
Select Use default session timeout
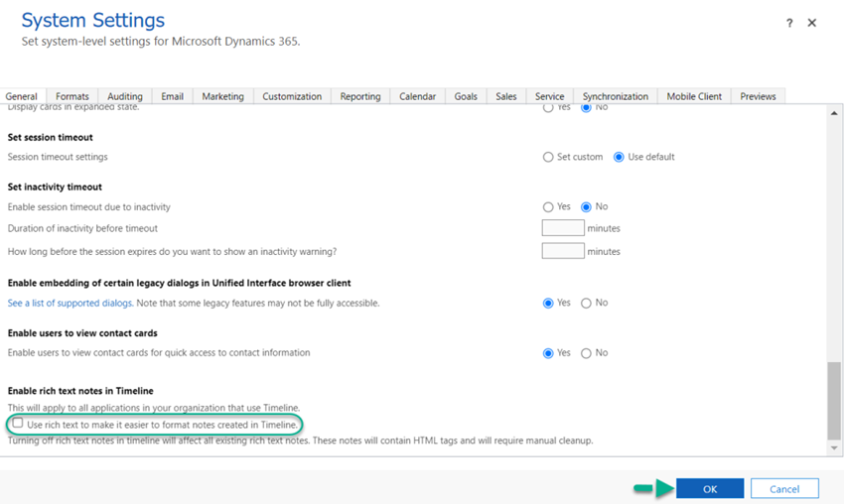pyautogui.click(x=619, y=157)
